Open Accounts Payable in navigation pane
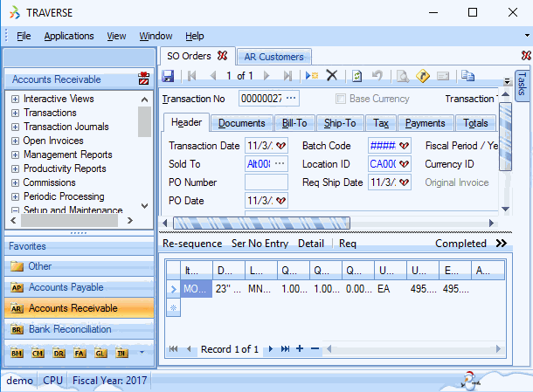The height and width of the screenshot is (392, 533). [x=79, y=287]
